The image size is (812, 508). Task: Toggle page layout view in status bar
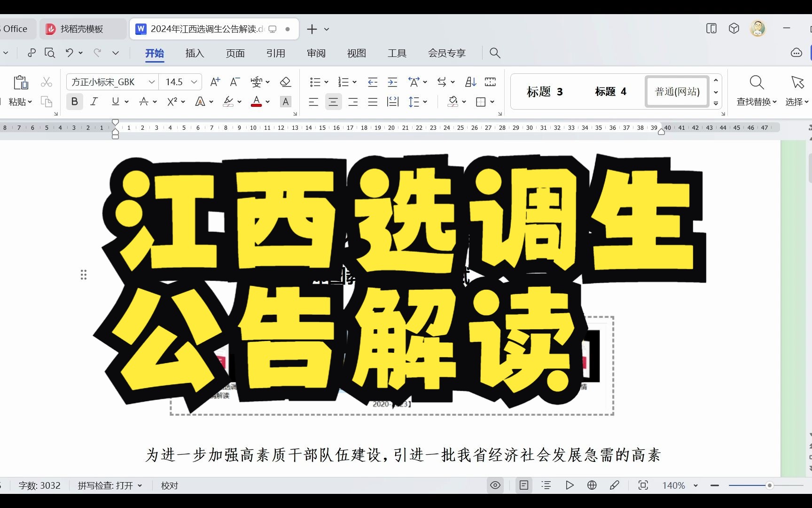point(523,485)
